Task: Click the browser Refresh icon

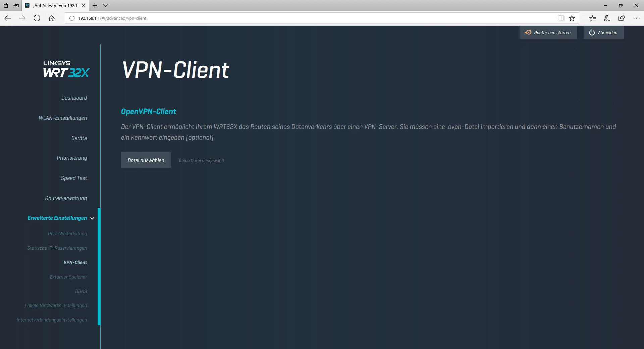Action: point(37,18)
